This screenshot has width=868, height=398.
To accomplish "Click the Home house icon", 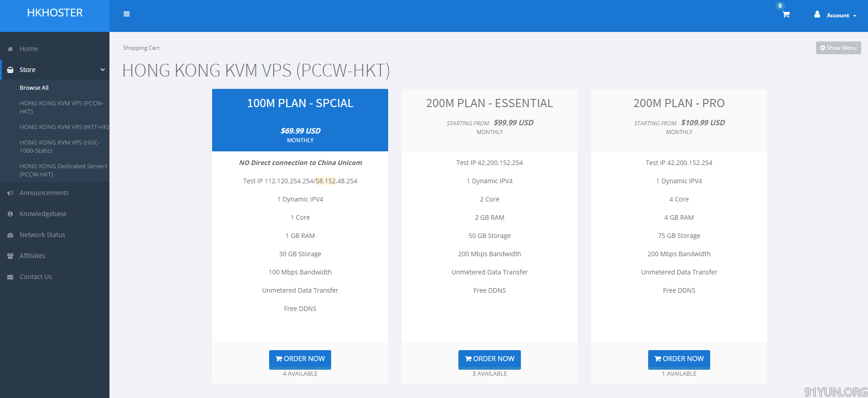I will click(x=10, y=49).
